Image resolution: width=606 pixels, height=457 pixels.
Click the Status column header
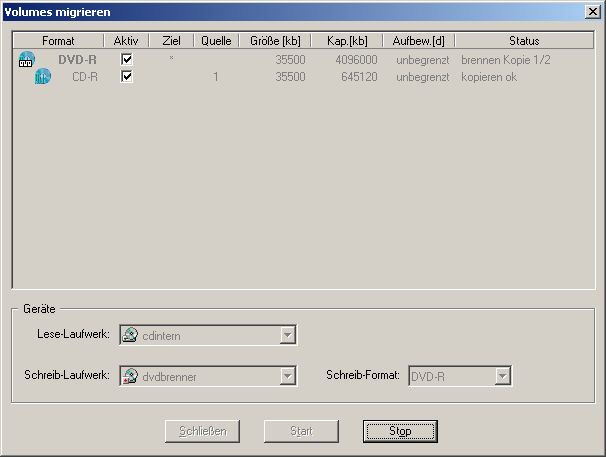[x=523, y=41]
